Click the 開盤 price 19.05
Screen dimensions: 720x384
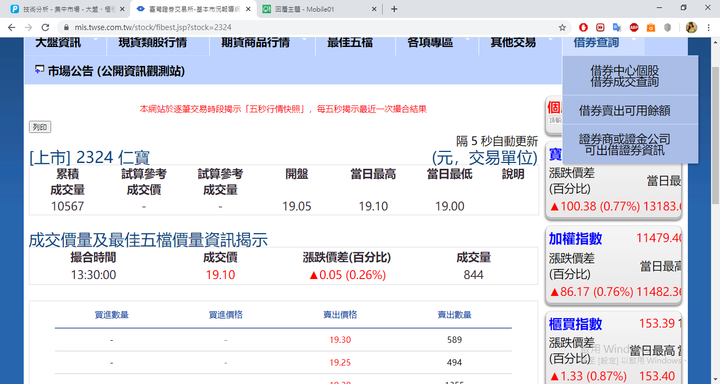click(x=297, y=206)
